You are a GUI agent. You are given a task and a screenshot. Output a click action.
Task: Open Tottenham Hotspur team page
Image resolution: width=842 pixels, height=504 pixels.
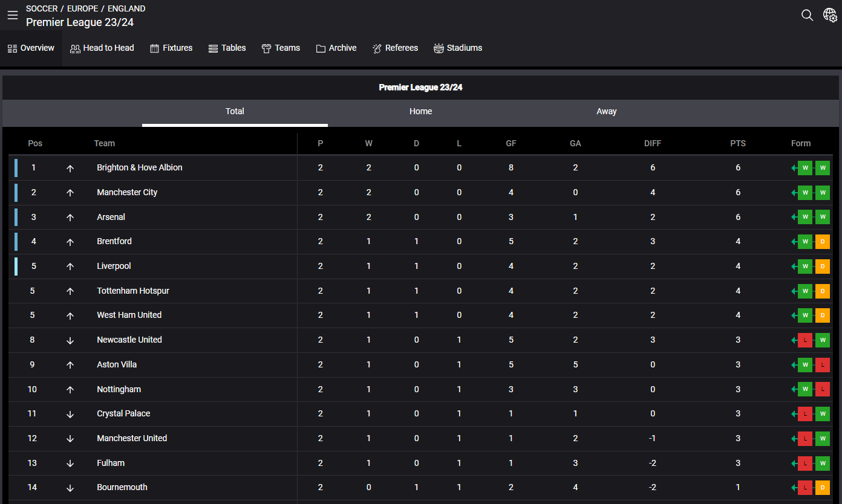point(133,291)
